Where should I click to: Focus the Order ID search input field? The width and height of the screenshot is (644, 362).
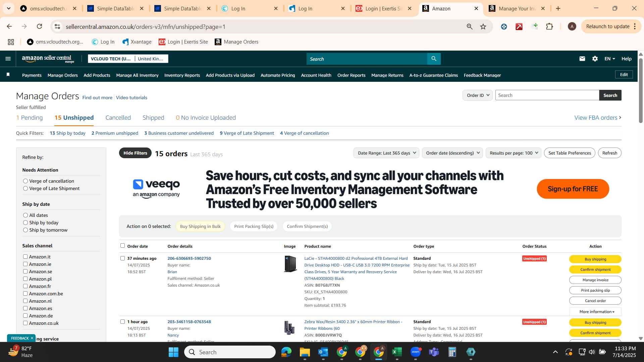pyautogui.click(x=547, y=95)
